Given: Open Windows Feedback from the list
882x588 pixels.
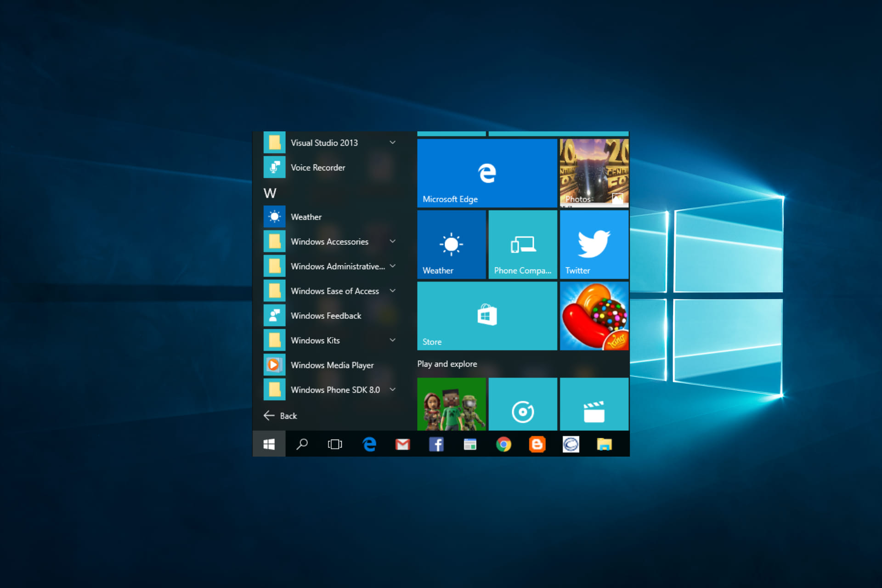Looking at the screenshot, I should 325,316.
